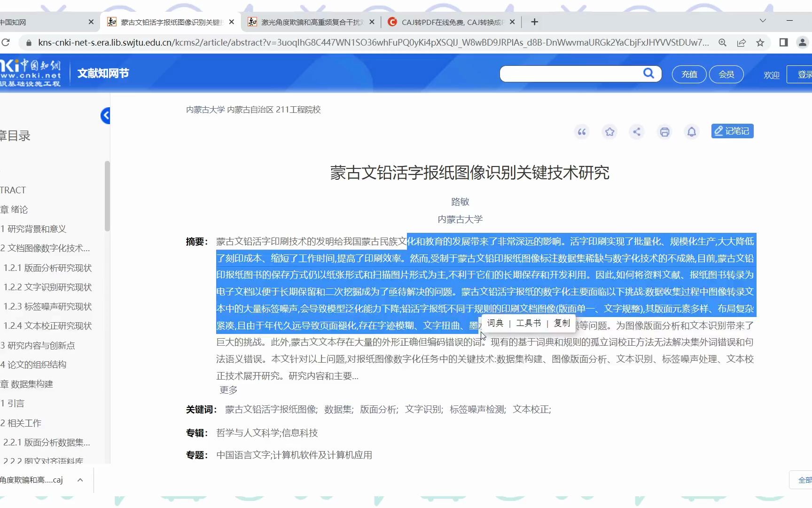Open the TRACT entry in contents
812x508 pixels.
[x=13, y=190]
